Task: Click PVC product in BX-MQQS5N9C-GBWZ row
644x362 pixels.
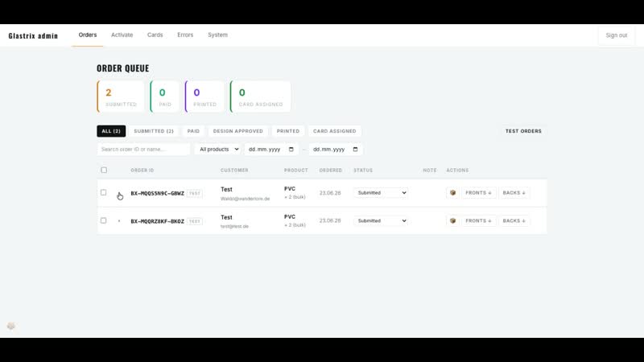Action: pyautogui.click(x=290, y=189)
